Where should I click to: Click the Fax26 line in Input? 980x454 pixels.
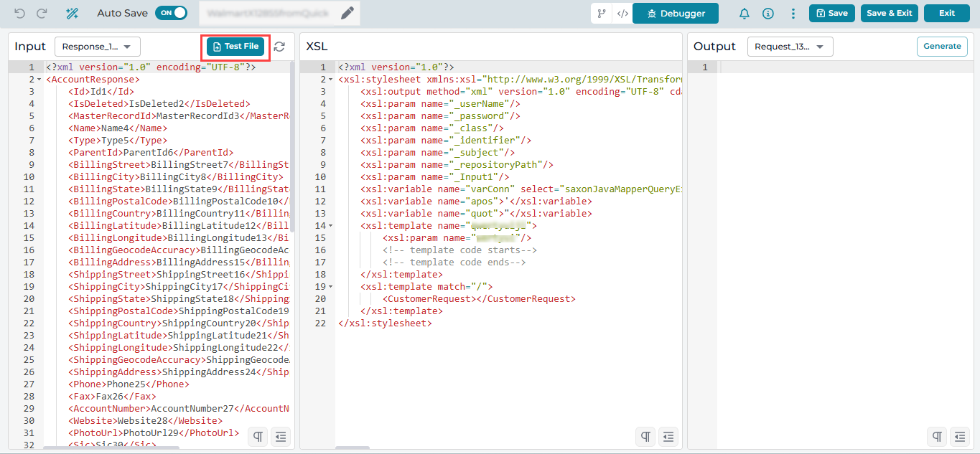(112, 397)
